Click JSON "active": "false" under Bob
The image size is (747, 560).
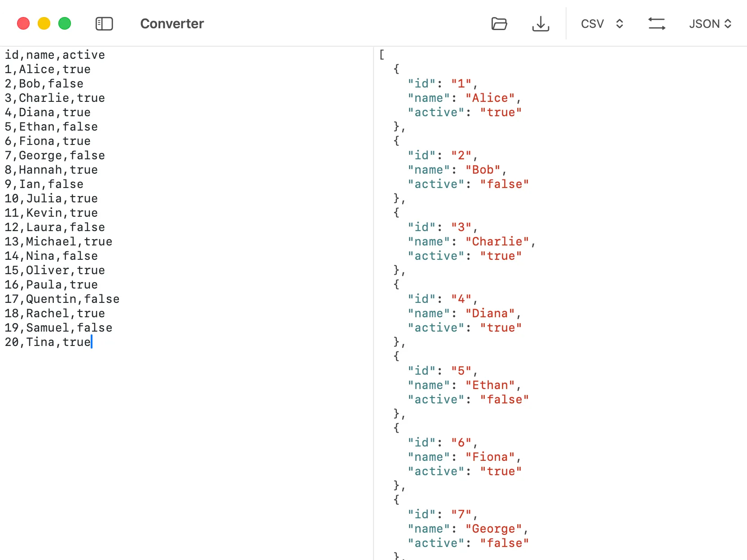coord(468,184)
